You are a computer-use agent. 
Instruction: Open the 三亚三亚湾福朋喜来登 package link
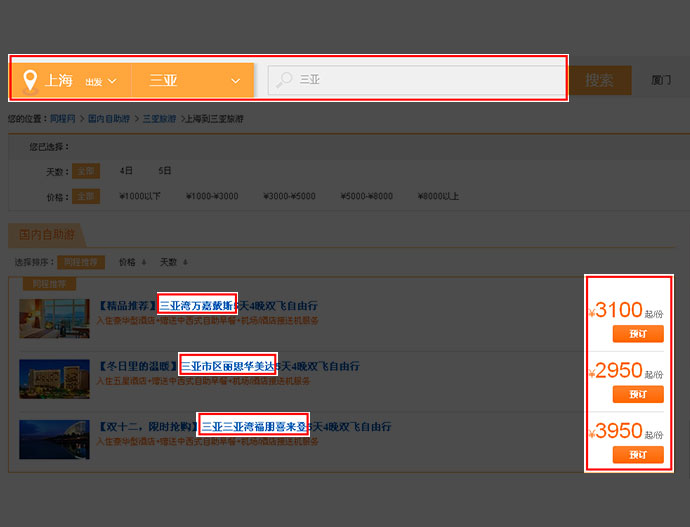[254, 426]
